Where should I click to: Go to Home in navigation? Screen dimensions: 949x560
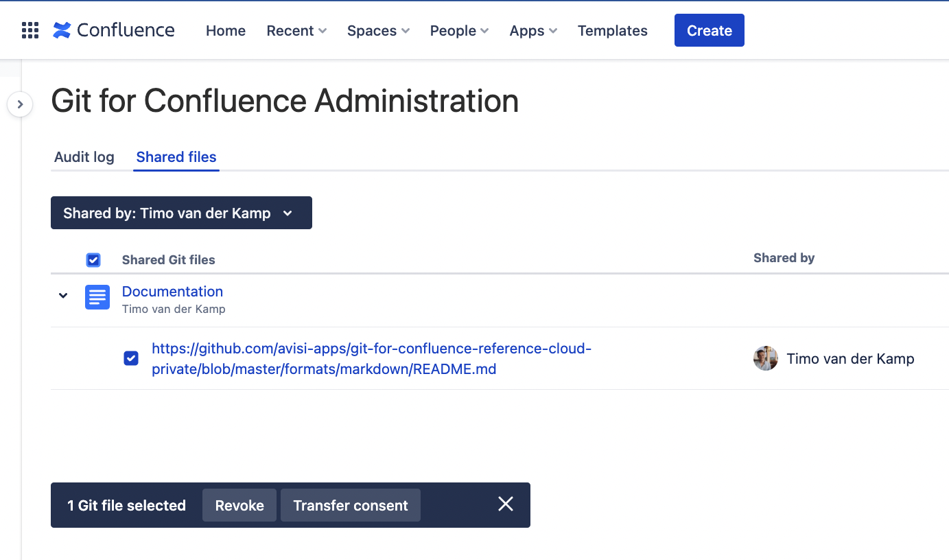226,31
